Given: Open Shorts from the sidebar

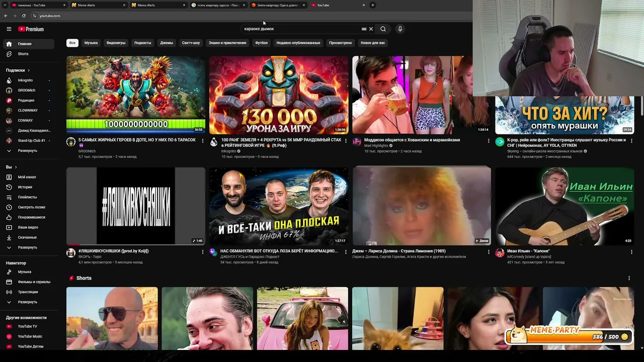Looking at the screenshot, I should (28, 54).
